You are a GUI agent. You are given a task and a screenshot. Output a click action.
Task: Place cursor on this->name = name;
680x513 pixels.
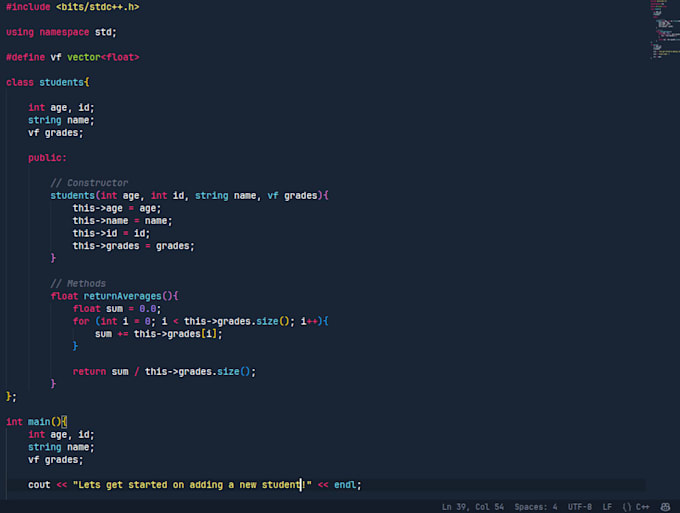(122, 221)
